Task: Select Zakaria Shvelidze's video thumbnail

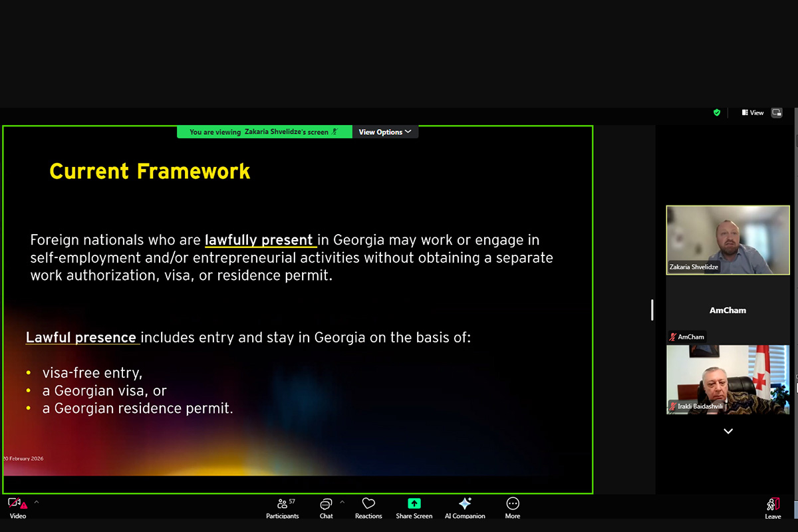Action: pos(728,239)
